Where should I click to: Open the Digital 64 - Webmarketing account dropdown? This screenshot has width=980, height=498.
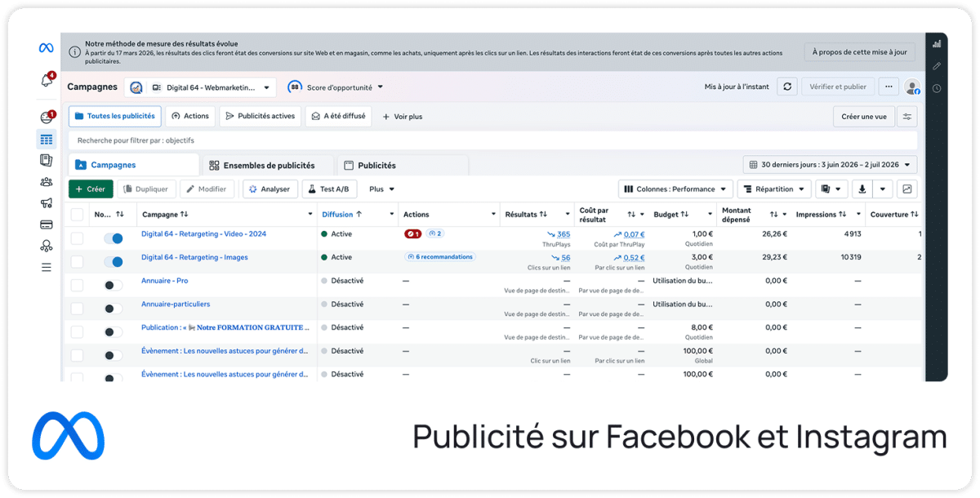pos(200,87)
